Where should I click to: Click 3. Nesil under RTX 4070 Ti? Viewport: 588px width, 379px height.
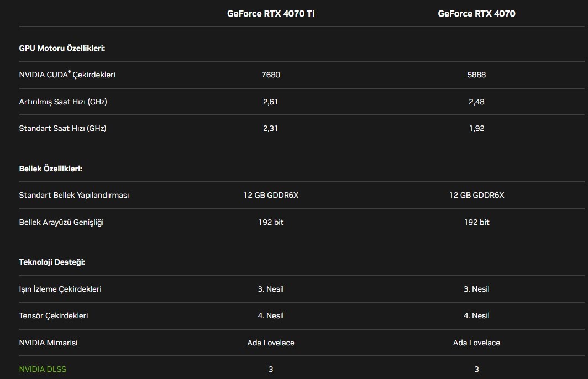tap(271, 289)
